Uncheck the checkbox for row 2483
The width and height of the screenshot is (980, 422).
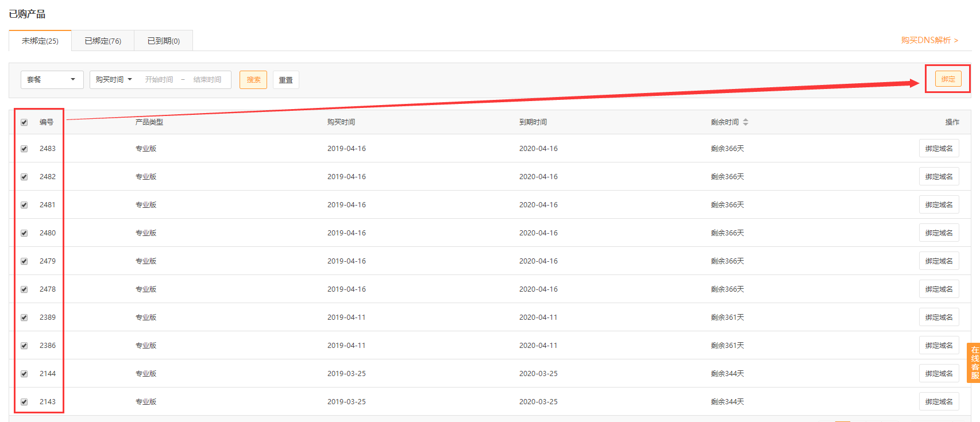coord(24,149)
